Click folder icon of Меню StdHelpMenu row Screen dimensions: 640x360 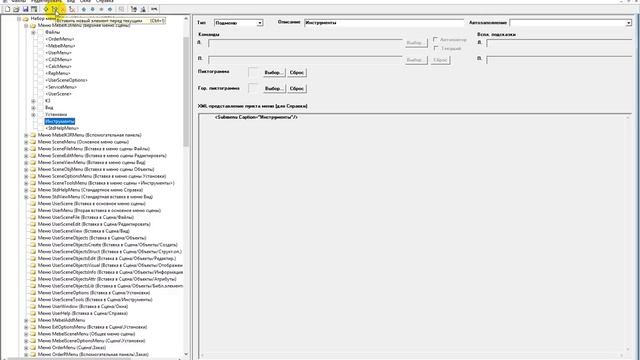(x=33, y=190)
